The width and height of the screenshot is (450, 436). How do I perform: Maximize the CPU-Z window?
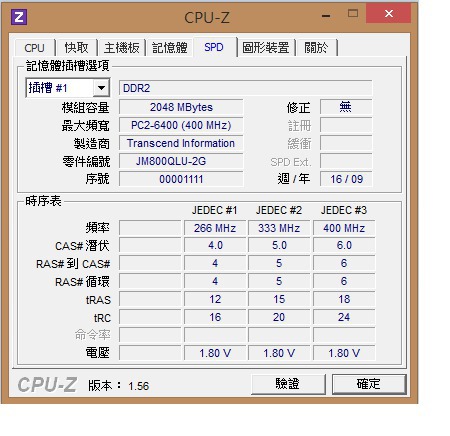click(x=353, y=14)
